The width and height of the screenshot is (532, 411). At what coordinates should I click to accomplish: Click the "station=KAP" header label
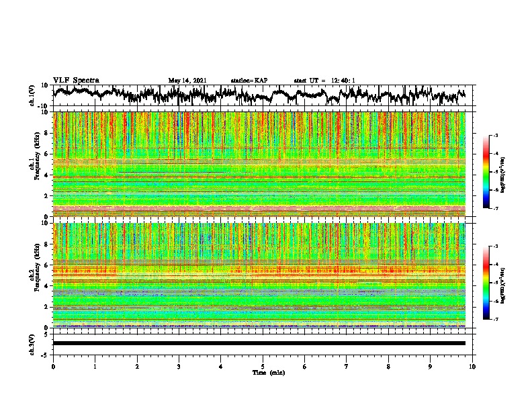[x=249, y=81]
